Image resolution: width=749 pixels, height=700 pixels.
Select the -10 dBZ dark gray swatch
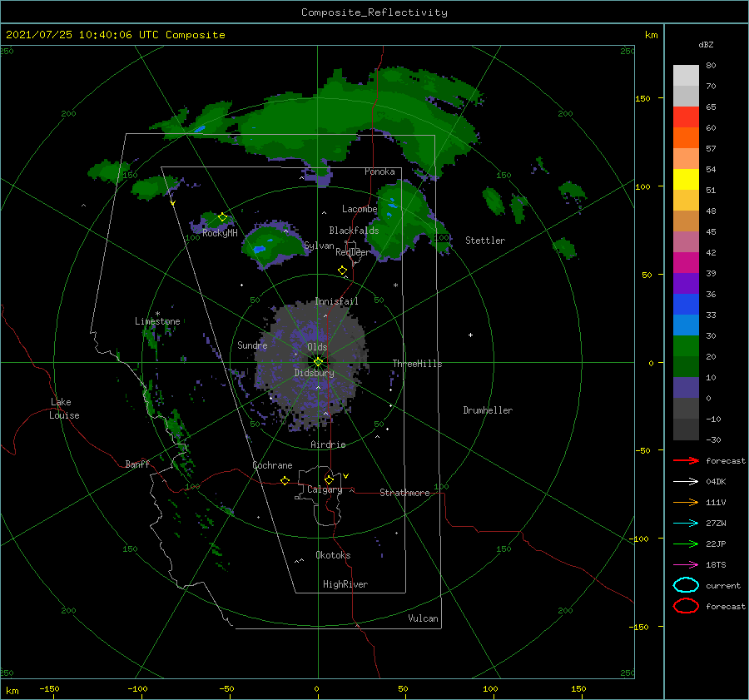tap(686, 429)
